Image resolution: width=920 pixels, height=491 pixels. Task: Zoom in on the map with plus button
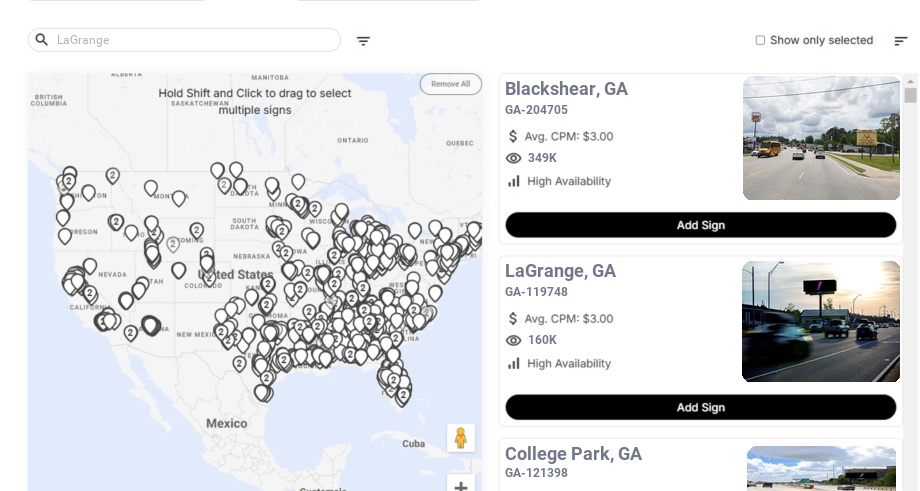(461, 486)
